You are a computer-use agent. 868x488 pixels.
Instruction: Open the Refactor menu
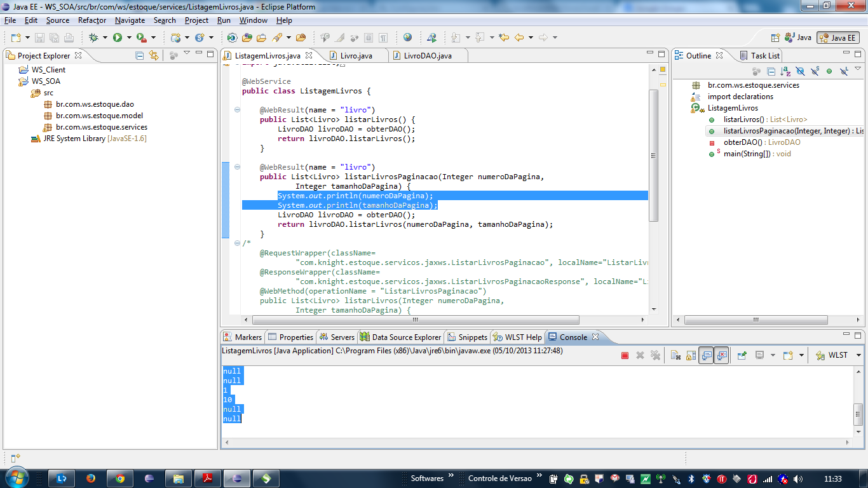(92, 20)
